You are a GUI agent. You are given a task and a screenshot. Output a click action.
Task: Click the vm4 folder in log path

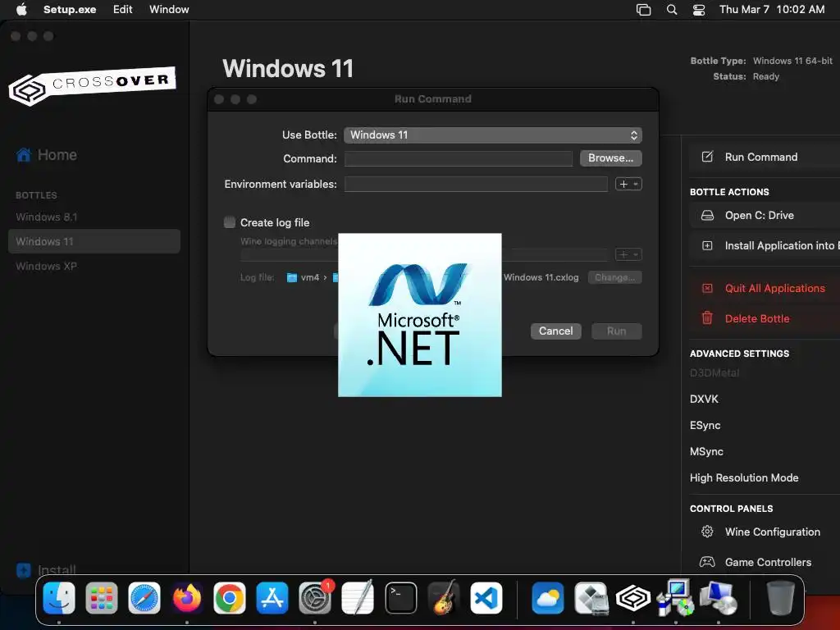click(304, 277)
